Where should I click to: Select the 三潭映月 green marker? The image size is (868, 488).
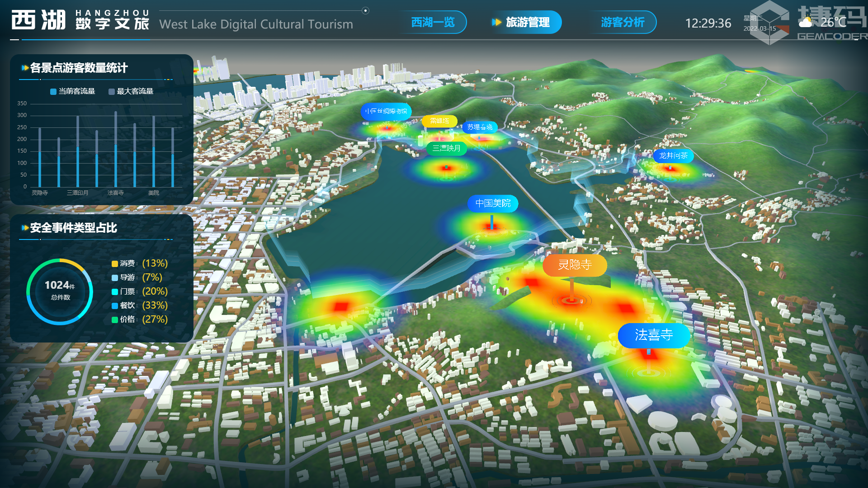pos(446,148)
